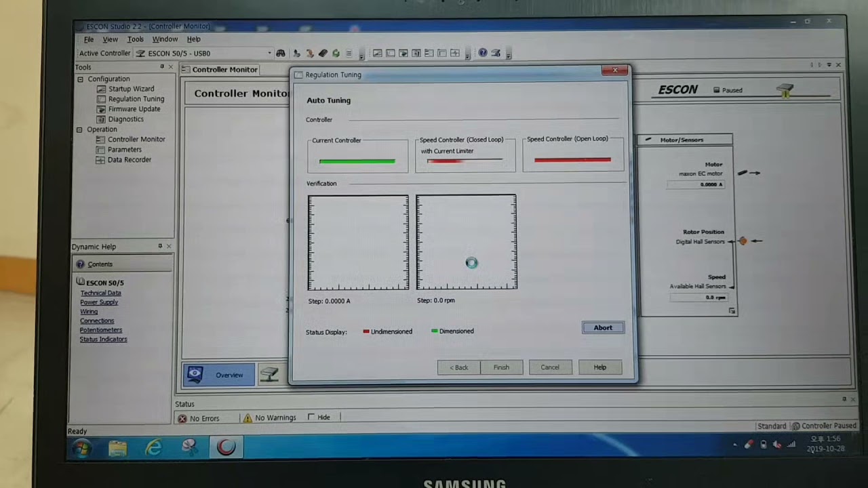Click the controller device icon beside Overview button
The width and height of the screenshot is (868, 488).
click(269, 375)
